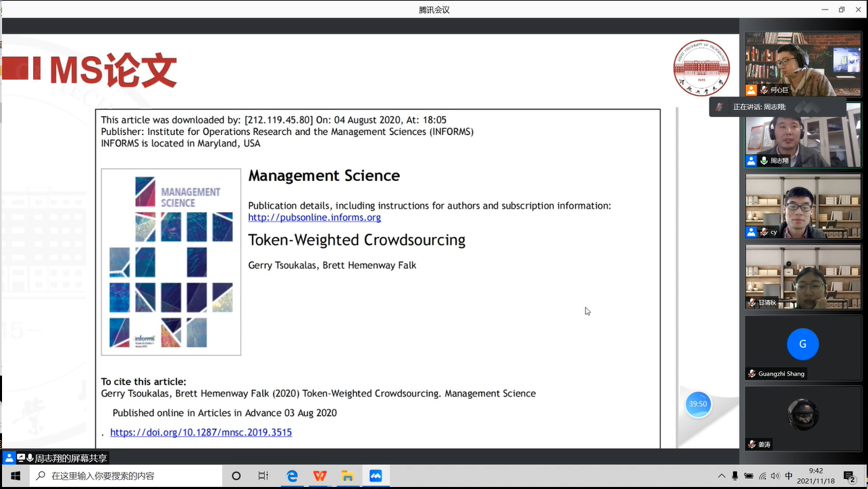
Task: Open WPS Office from the taskbar
Action: tap(320, 476)
